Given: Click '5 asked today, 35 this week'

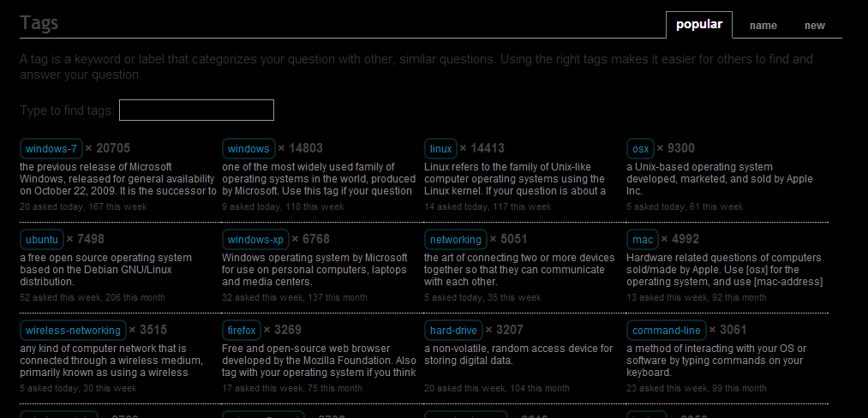Looking at the screenshot, I should point(482,297).
